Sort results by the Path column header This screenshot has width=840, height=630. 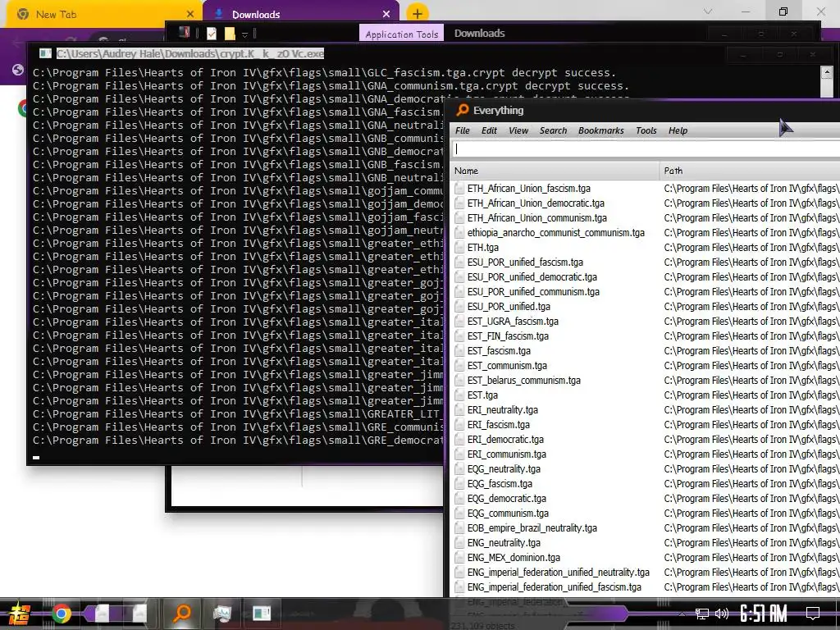point(750,171)
